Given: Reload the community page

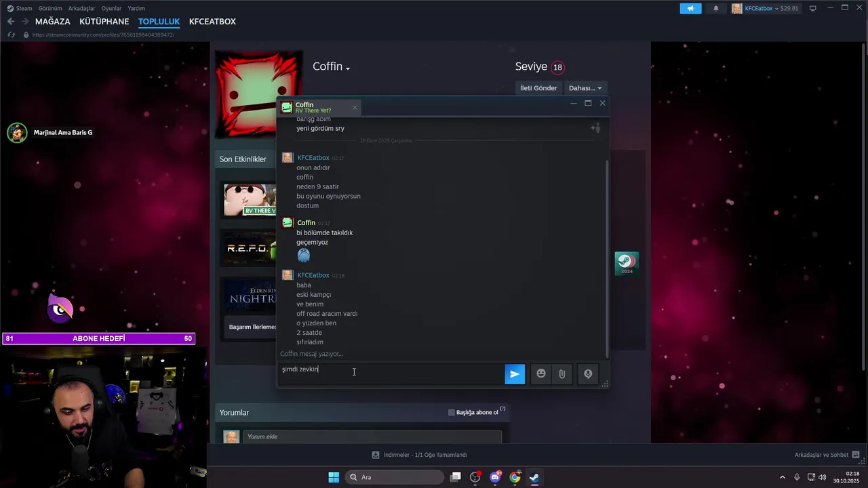Looking at the screenshot, I should click(x=11, y=35).
